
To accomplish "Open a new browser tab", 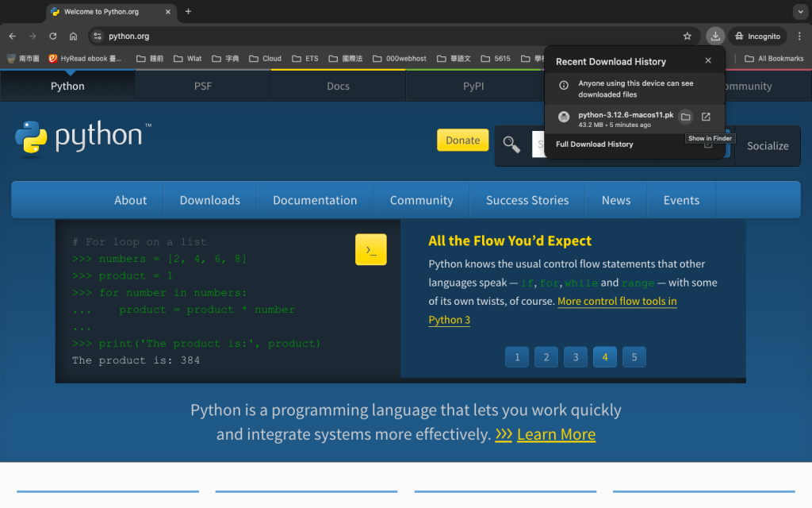I will click(x=188, y=11).
